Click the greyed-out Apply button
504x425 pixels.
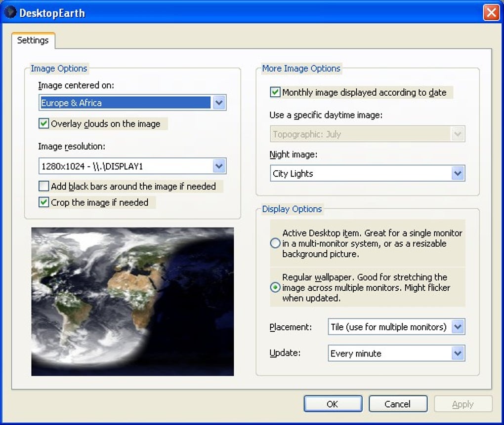pyautogui.click(x=463, y=404)
